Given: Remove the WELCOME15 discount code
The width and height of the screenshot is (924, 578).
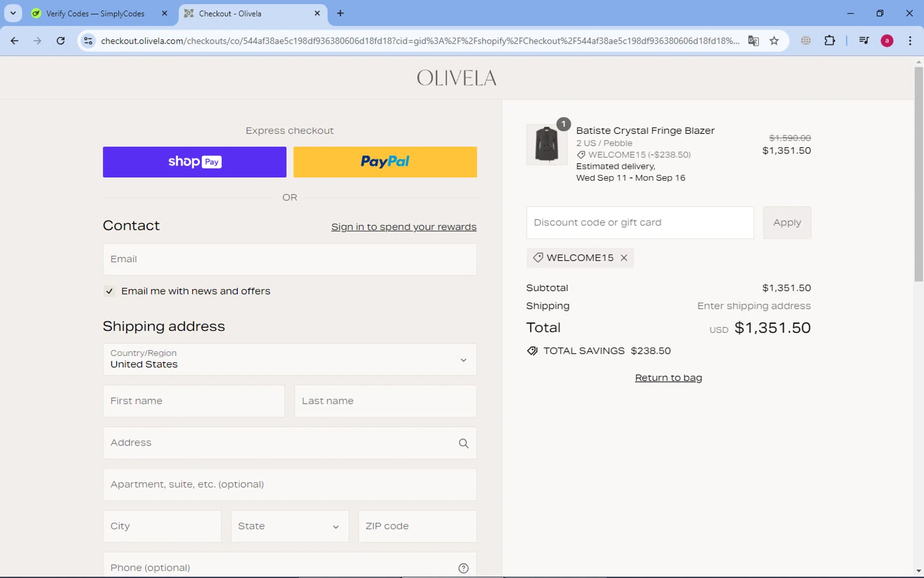Looking at the screenshot, I should coord(624,258).
